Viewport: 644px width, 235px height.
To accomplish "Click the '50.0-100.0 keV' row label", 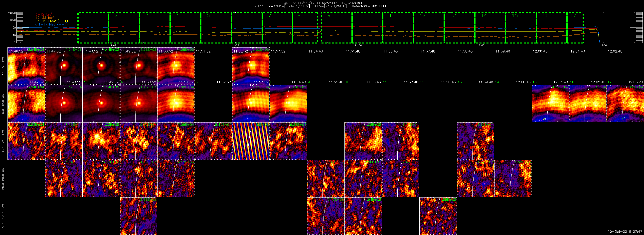I will [x=3, y=216].
